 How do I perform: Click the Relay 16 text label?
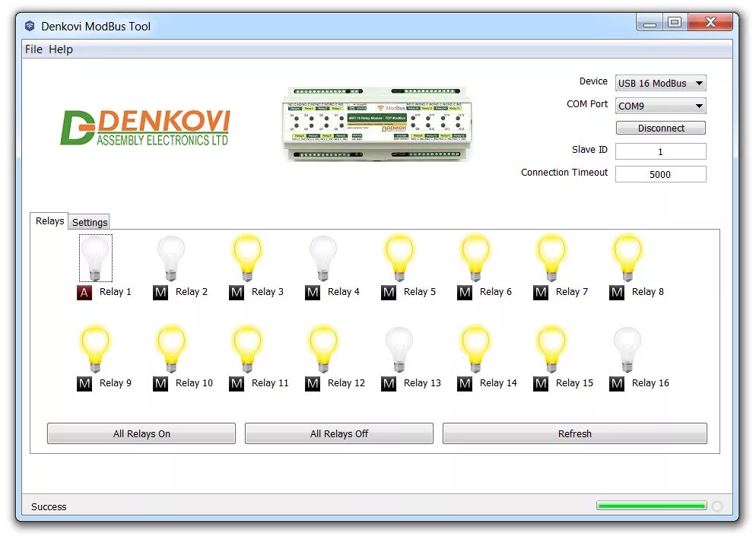tap(650, 382)
